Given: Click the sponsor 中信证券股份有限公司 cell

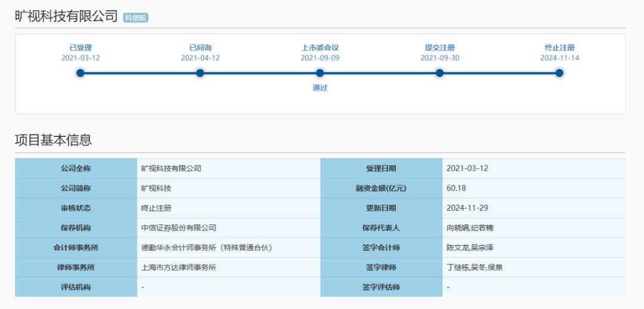Looking at the screenshot, I should coord(229,228).
